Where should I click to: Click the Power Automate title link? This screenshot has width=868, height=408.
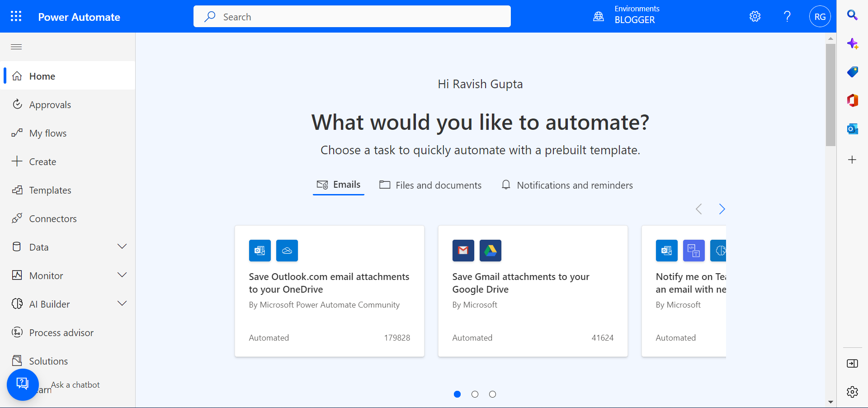79,17
